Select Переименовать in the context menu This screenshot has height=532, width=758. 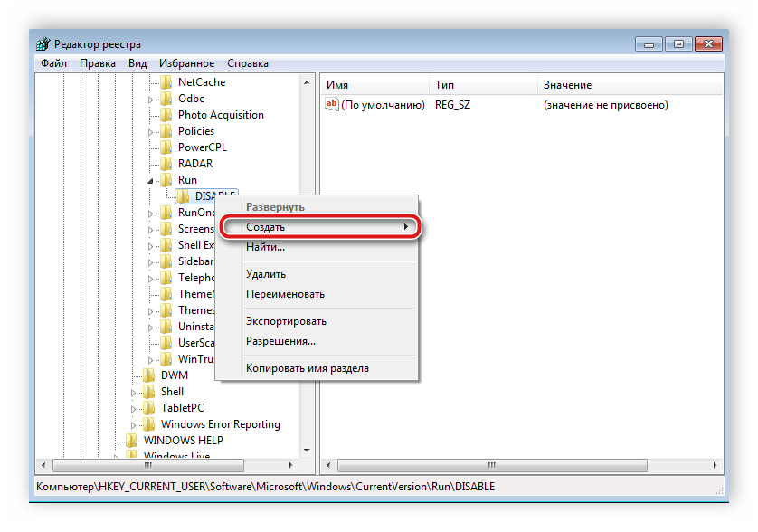click(285, 294)
